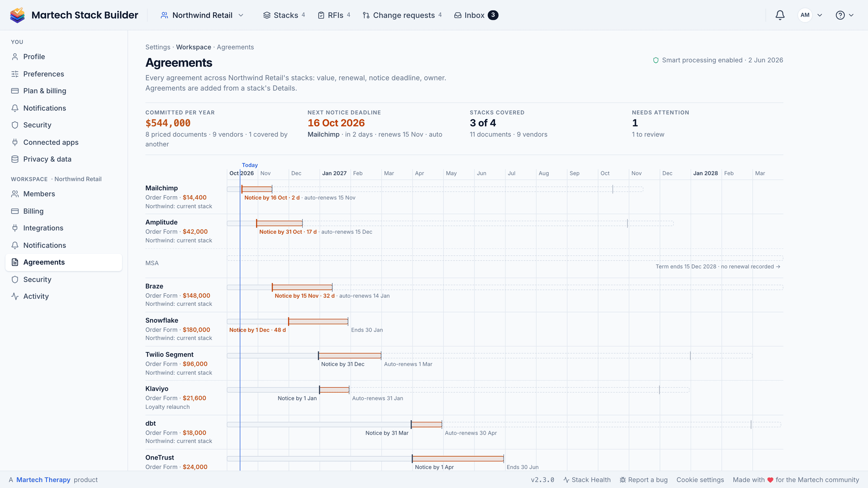
Task: Click the bug icon next to Report a bug
Action: point(623,480)
